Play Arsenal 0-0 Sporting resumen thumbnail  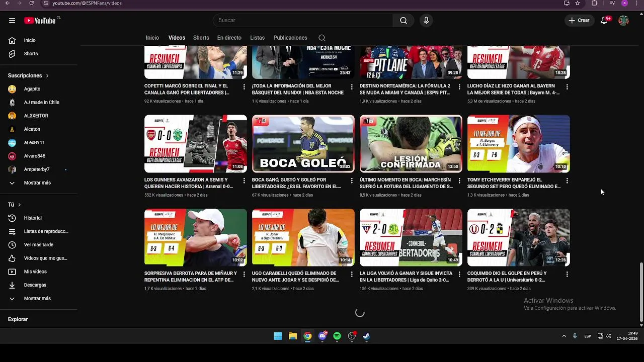point(196,144)
